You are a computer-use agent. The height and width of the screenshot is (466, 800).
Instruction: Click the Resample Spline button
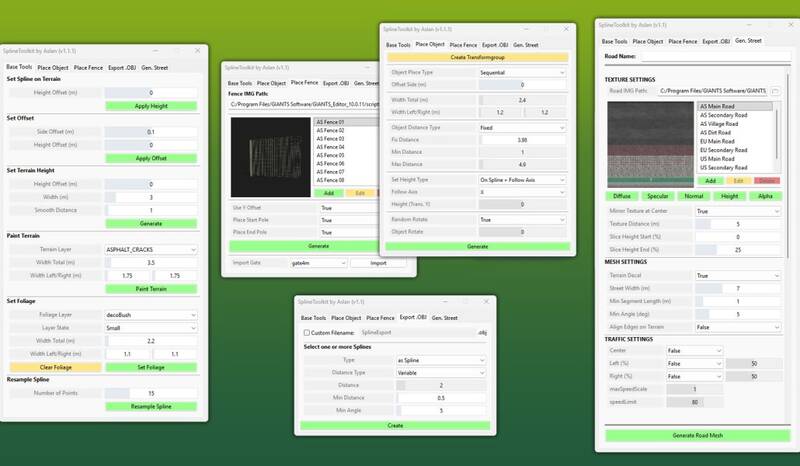(150, 407)
